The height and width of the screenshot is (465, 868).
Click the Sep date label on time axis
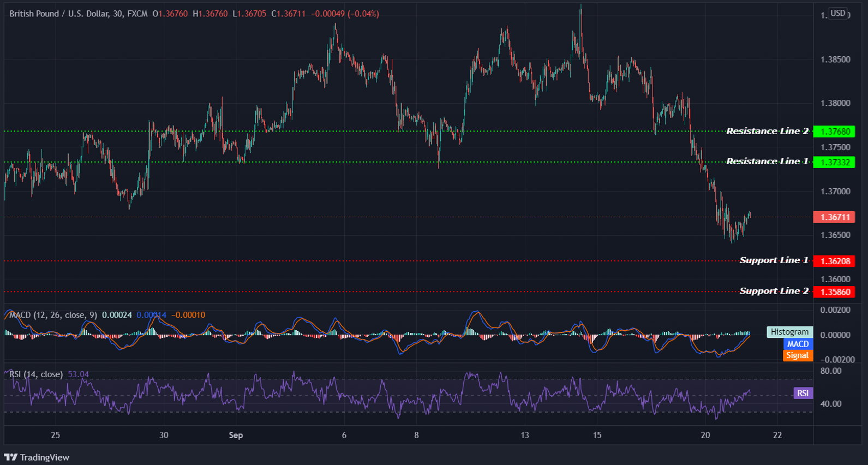point(236,435)
